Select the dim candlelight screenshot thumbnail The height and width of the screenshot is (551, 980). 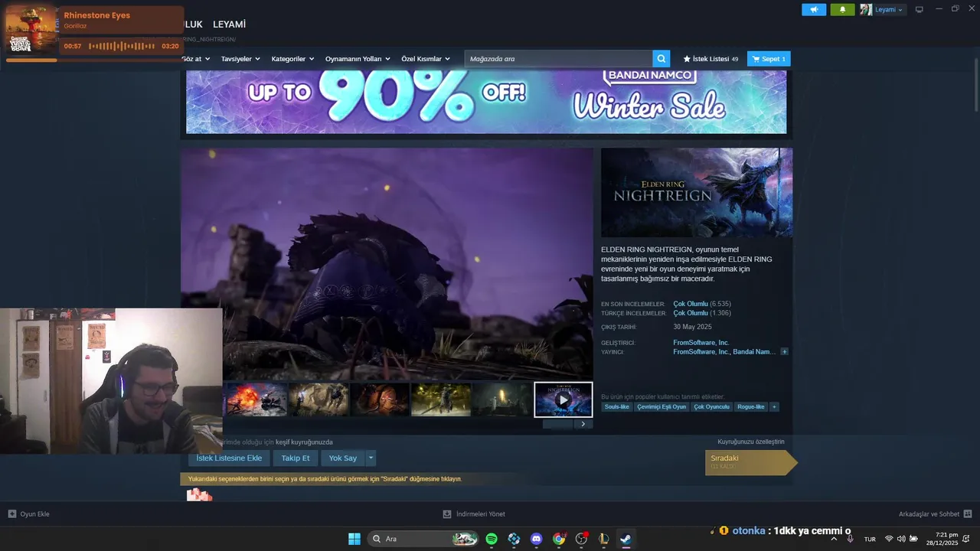pyautogui.click(x=501, y=399)
